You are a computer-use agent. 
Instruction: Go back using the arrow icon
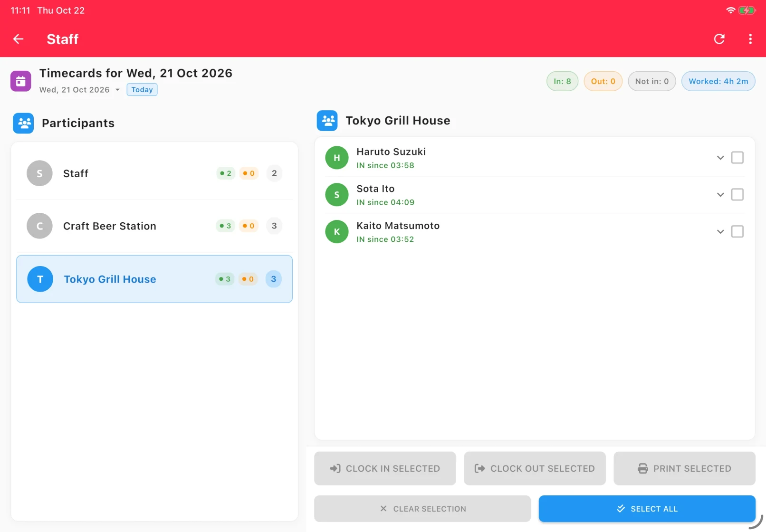19,39
